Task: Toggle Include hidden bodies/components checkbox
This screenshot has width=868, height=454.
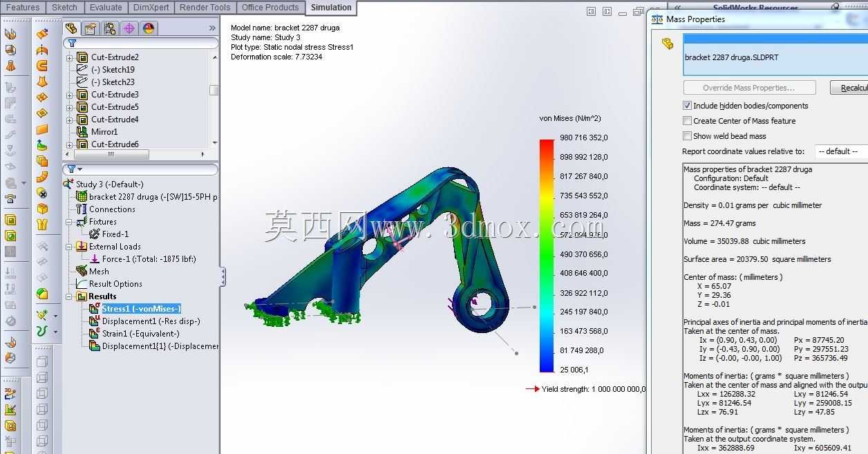Action: coord(687,106)
